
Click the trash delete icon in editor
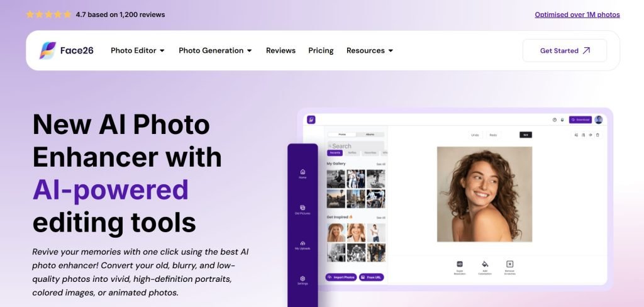click(597, 135)
